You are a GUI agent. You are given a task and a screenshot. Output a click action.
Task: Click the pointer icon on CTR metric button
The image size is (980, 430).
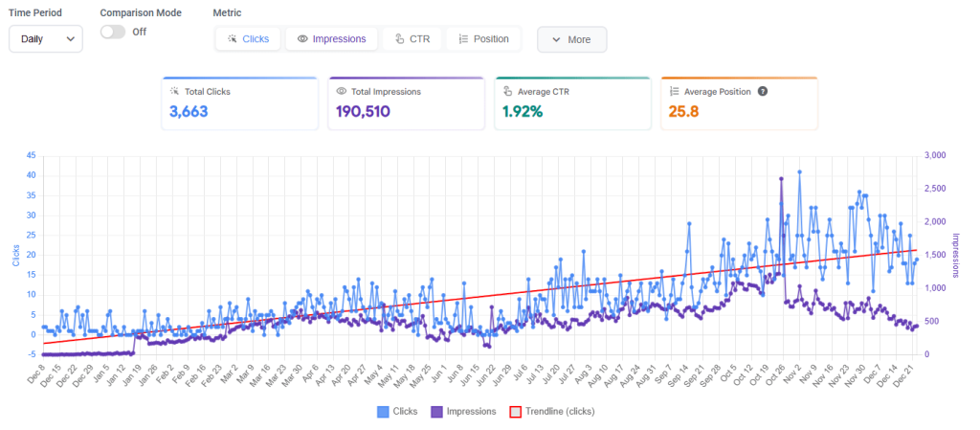click(x=400, y=39)
